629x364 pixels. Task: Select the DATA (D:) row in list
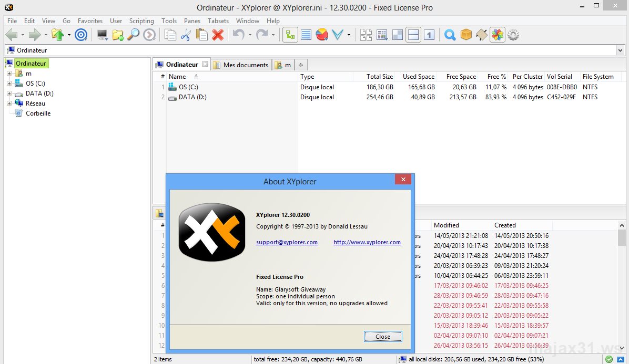[388, 97]
